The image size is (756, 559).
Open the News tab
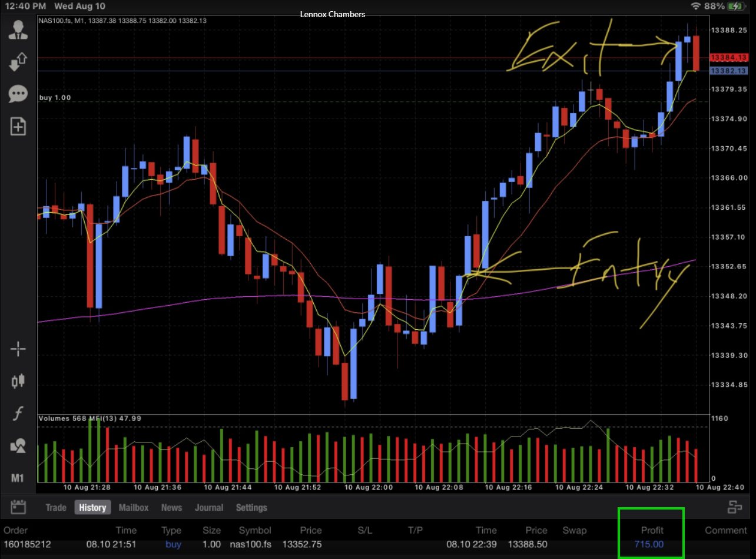[x=171, y=507]
